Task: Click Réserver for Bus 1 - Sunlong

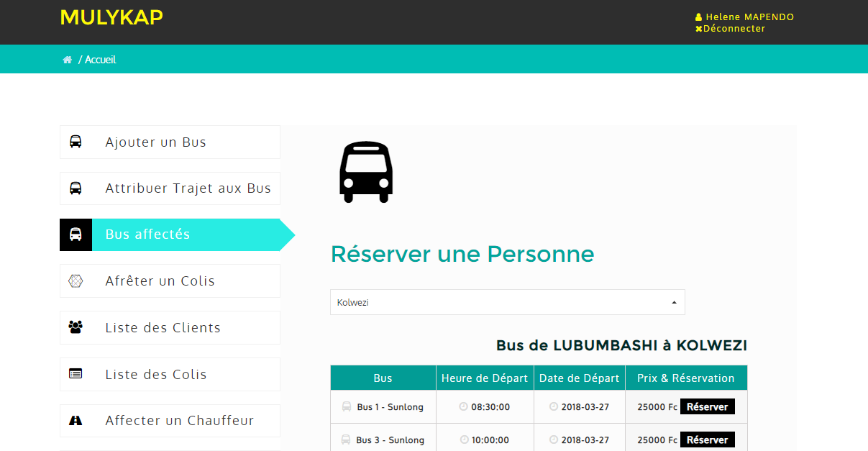Action: (x=707, y=407)
